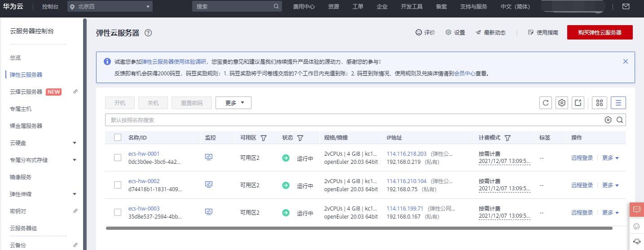This screenshot has width=644, height=250.
Task: Expand 更多 actions for ecs-hw-0003
Action: 610,212
